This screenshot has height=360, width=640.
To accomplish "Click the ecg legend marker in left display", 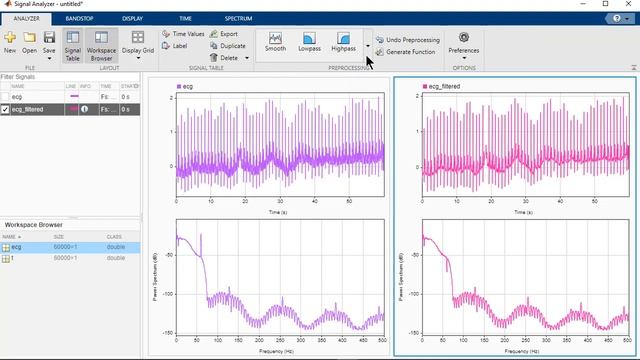I will click(179, 87).
